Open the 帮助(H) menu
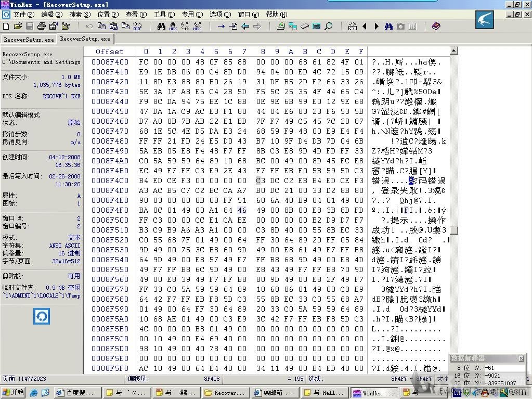Screen dimensions: 532x399 click(x=277, y=15)
